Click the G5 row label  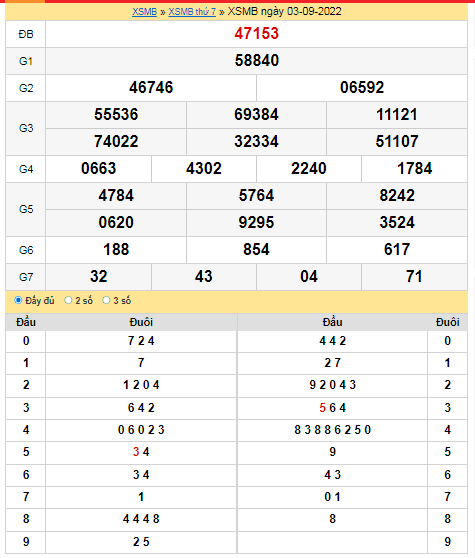point(26,209)
